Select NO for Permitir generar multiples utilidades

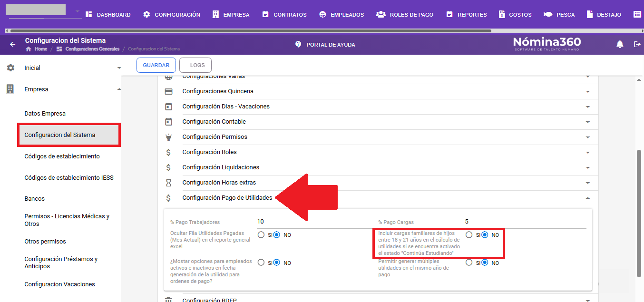click(x=485, y=263)
